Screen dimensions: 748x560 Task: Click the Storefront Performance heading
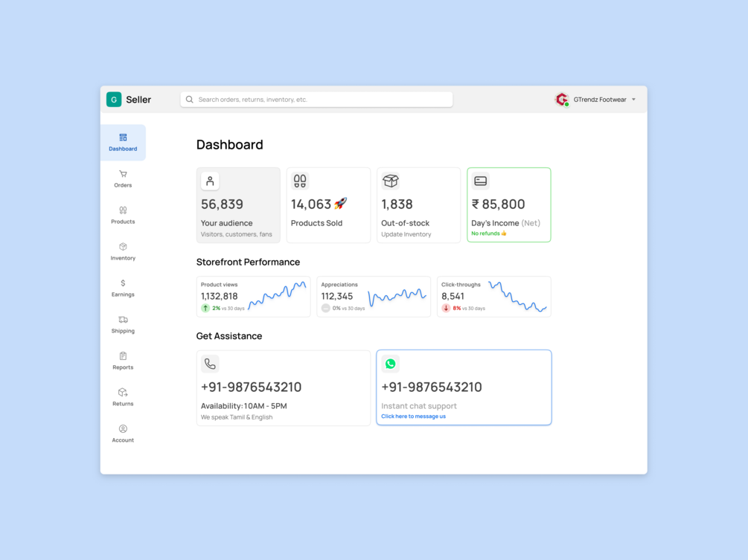pos(248,262)
